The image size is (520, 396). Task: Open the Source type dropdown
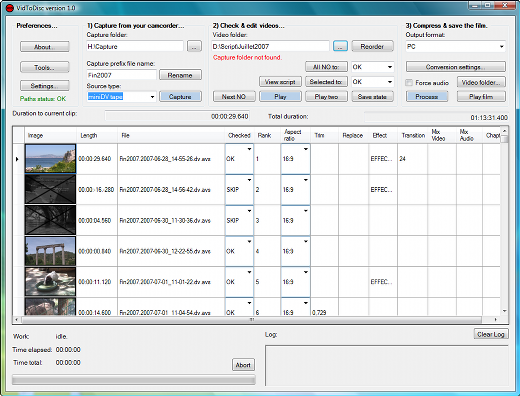[152, 97]
